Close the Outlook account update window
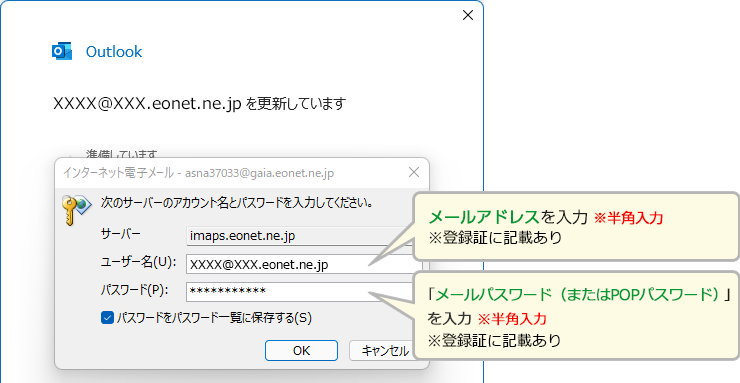This screenshot has width=740, height=383. [x=468, y=16]
